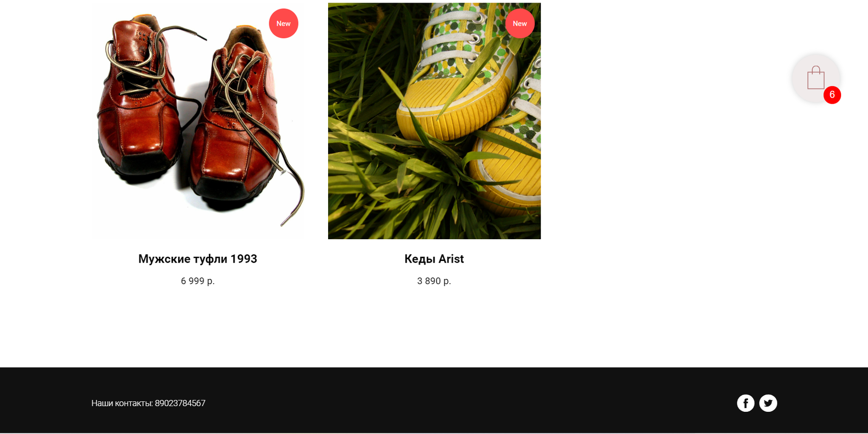This screenshot has width=868, height=434.
Task: Click the word Arist in the sneaker title
Action: click(x=451, y=259)
